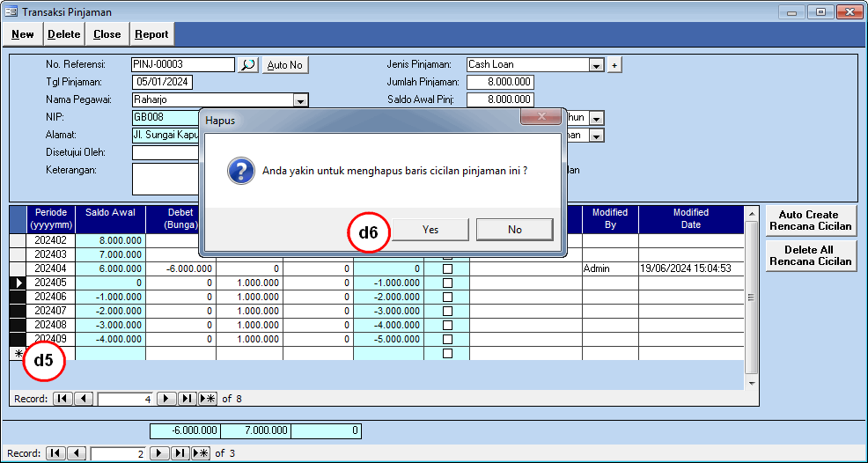868x463 pixels.
Task: Open the dropdown right of the Hapus dialog title
Action: [596, 118]
